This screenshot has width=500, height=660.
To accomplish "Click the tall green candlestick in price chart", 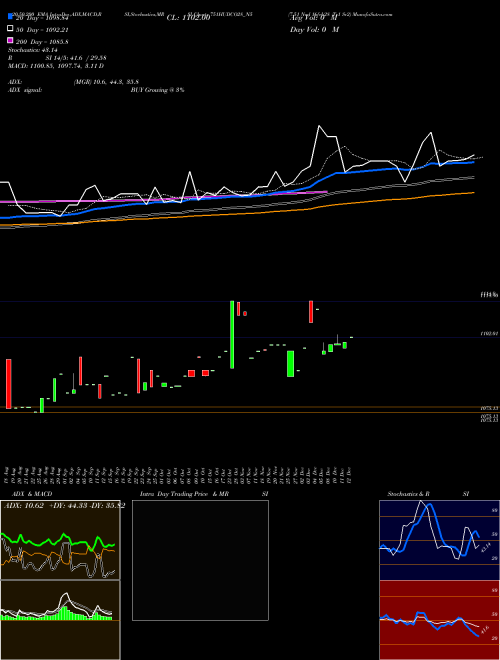I will pos(232,335).
